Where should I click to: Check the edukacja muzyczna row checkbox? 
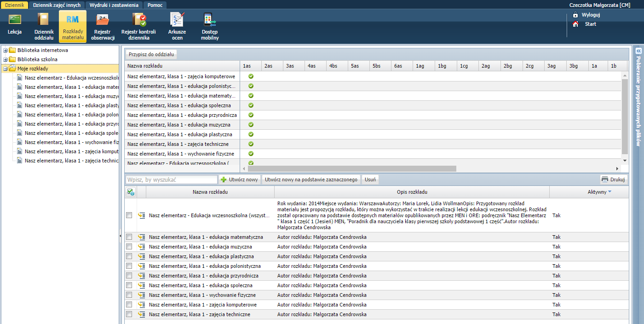point(129,247)
